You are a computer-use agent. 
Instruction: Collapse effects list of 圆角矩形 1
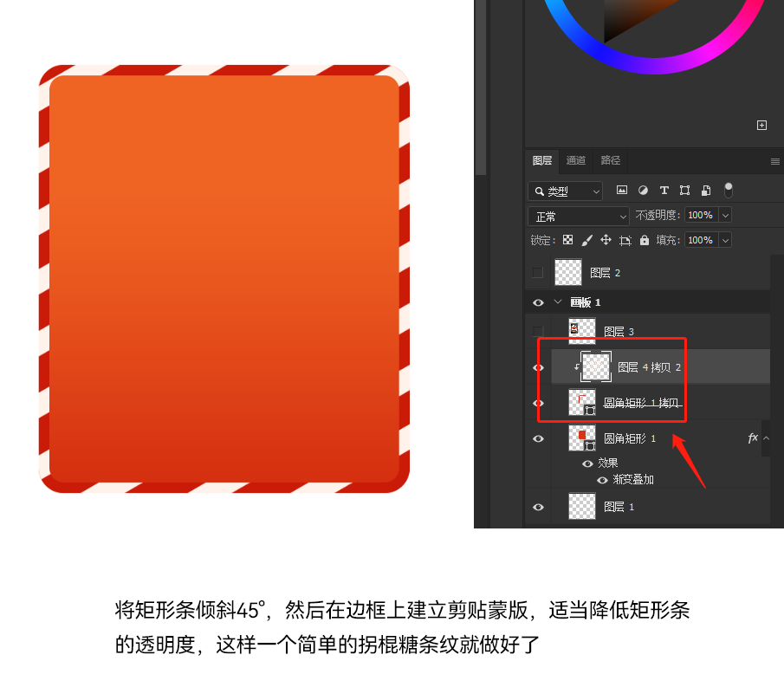coord(766,438)
